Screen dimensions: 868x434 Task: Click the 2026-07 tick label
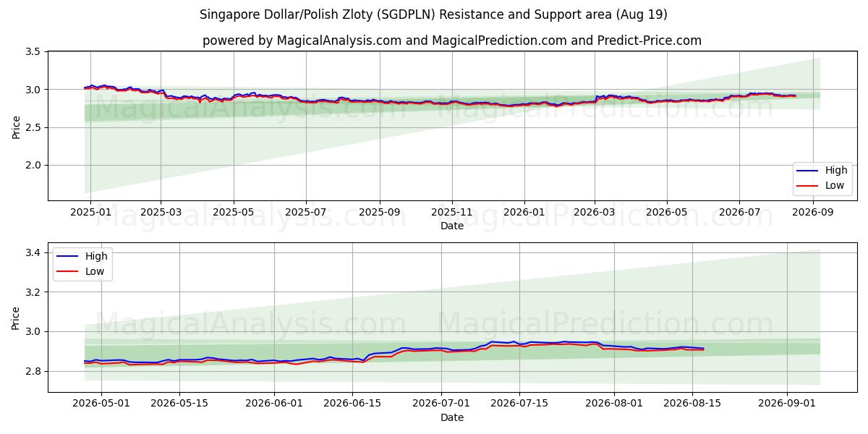coord(739,213)
